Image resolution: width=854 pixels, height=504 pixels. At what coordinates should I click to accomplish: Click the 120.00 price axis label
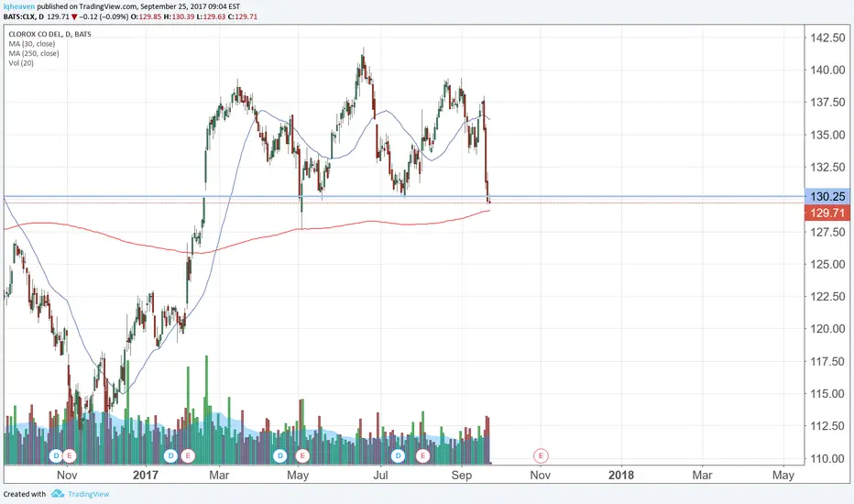tap(827, 329)
